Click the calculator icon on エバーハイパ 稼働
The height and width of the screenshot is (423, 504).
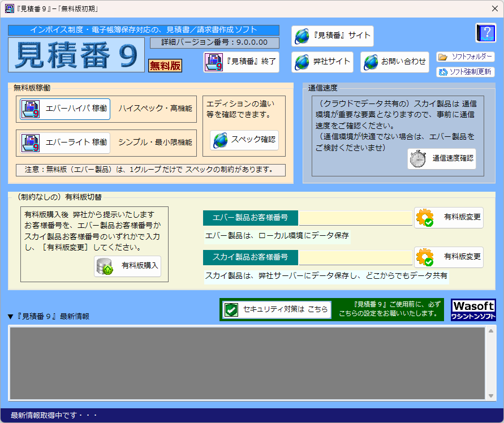31,109
